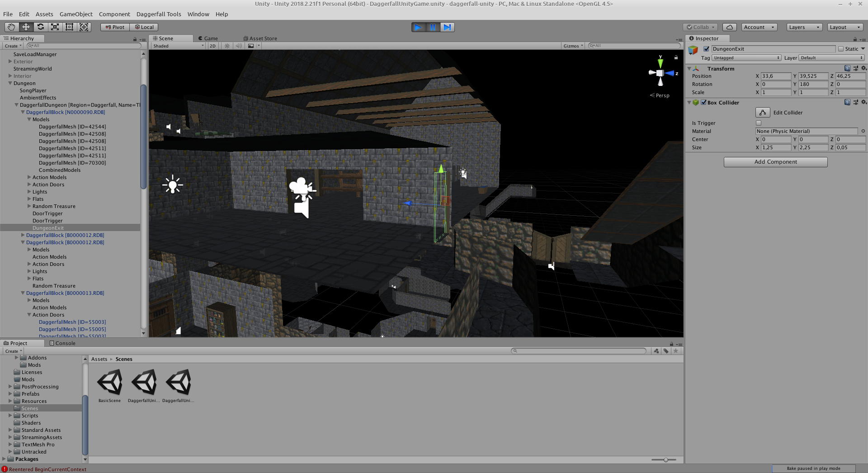Toggle the 2D scene view button
Screen dimensions: 868x473
click(x=212, y=46)
